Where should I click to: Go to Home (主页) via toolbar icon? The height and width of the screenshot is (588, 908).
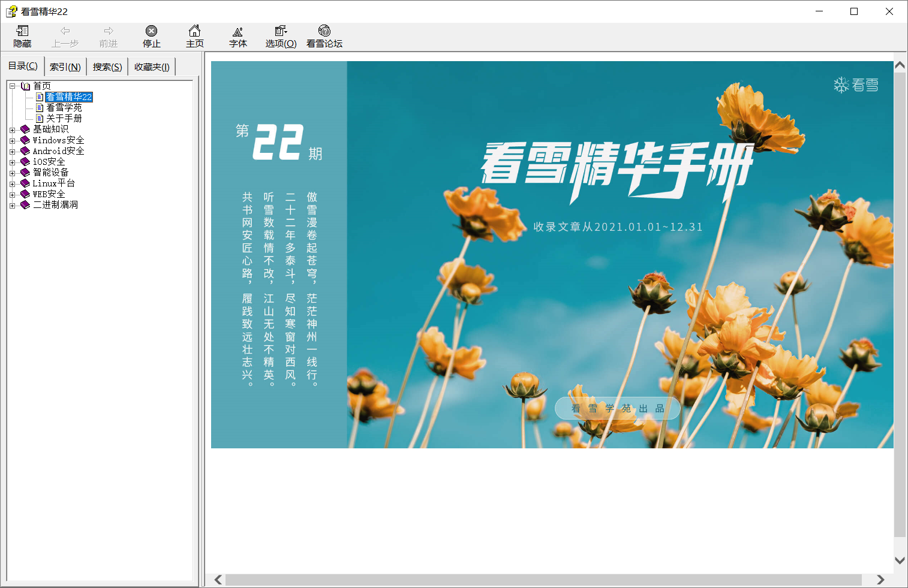coord(195,31)
